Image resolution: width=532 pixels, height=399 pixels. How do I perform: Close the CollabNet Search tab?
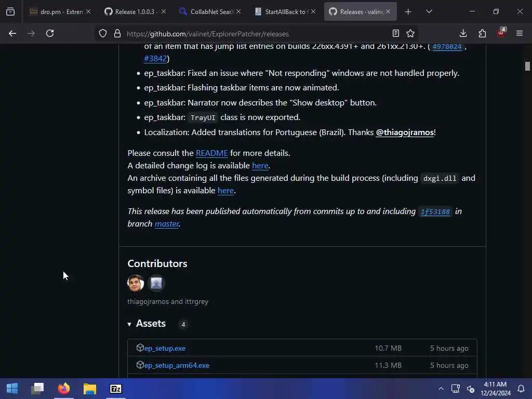[238, 11]
